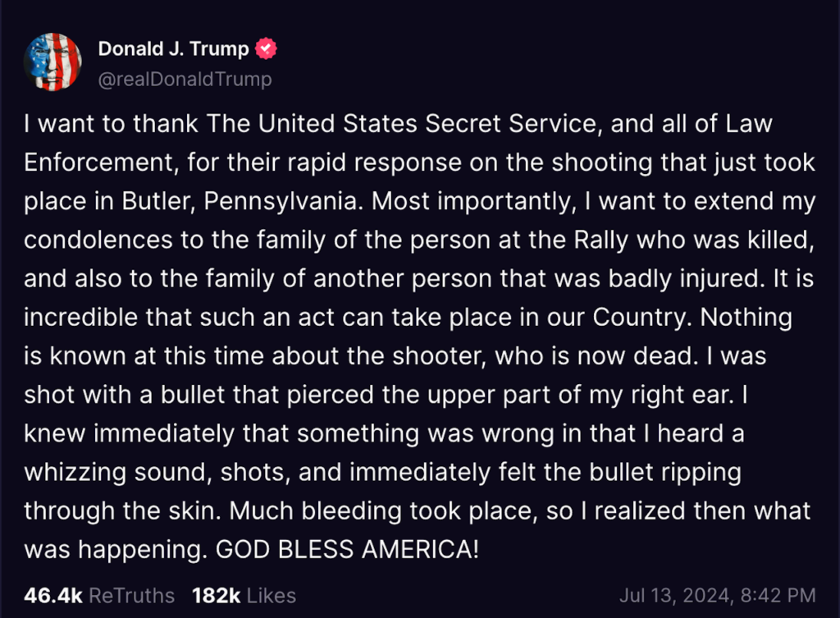Click the 8:42 PM time text
The width and height of the screenshot is (840, 618).
[x=776, y=595]
